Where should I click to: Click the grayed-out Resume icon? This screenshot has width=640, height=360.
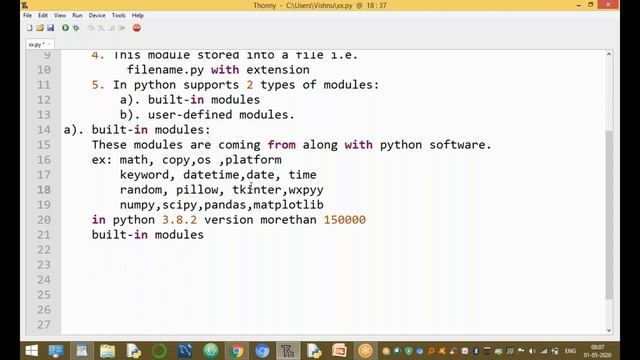[x=122, y=28]
